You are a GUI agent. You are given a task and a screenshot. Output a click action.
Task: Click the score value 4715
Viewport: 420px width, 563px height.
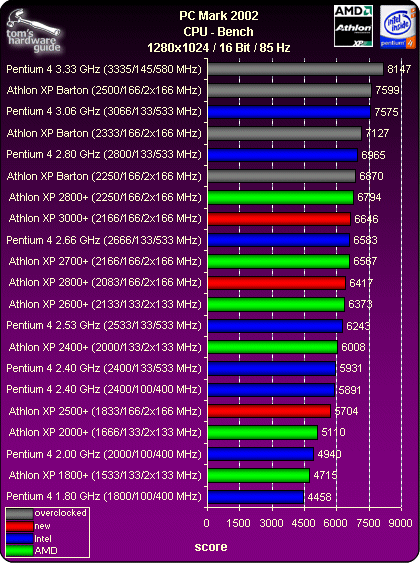pos(325,475)
